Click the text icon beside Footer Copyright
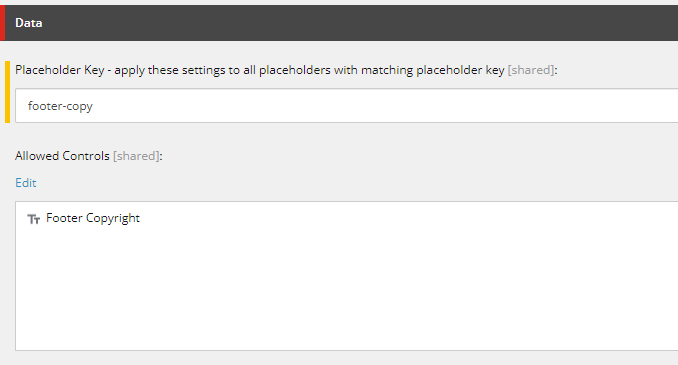 [34, 219]
